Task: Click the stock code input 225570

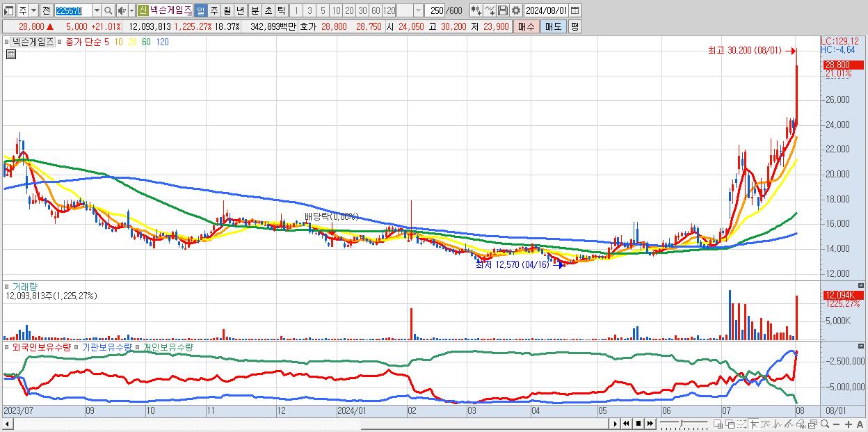Action: tap(73, 10)
